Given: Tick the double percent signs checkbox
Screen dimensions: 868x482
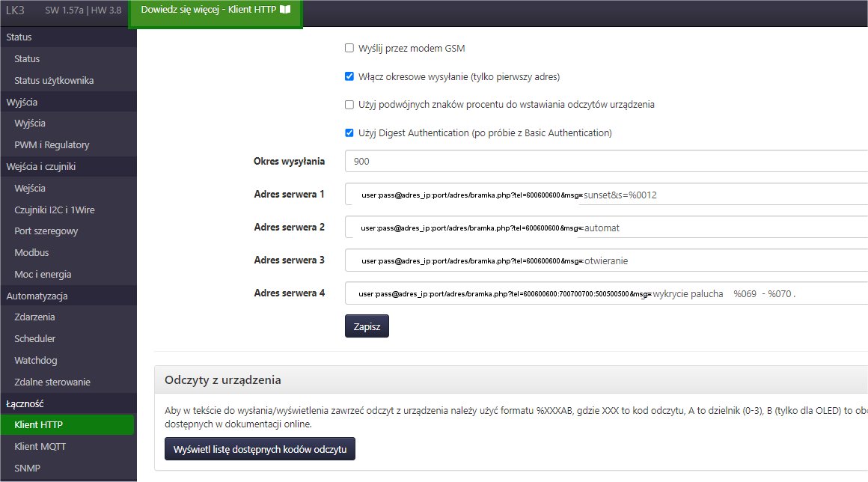Looking at the screenshot, I should [x=349, y=105].
